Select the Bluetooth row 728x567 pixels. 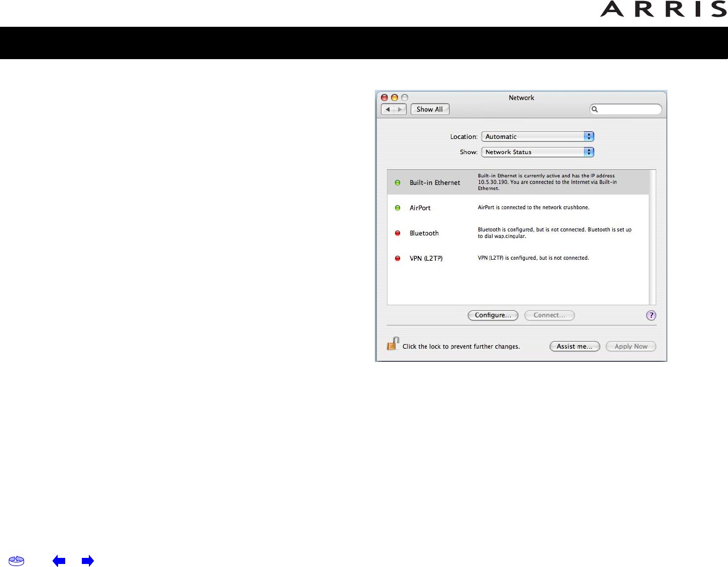[518, 233]
